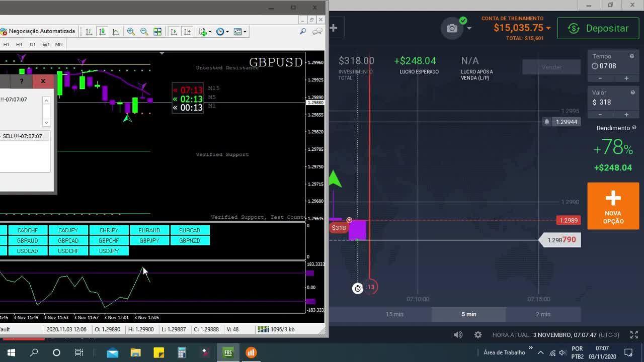This screenshot has height=362, width=644.
Task: Increase Valor amount with plus
Action: pyautogui.click(x=626, y=115)
